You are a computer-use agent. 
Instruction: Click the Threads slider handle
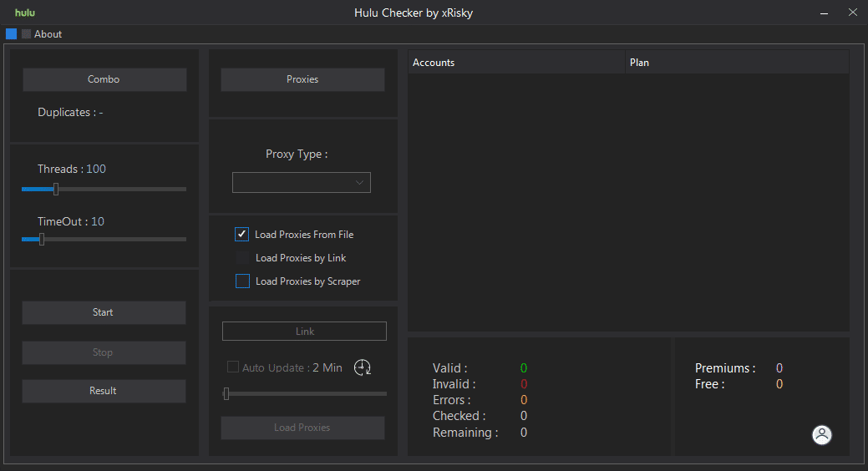pyautogui.click(x=56, y=190)
